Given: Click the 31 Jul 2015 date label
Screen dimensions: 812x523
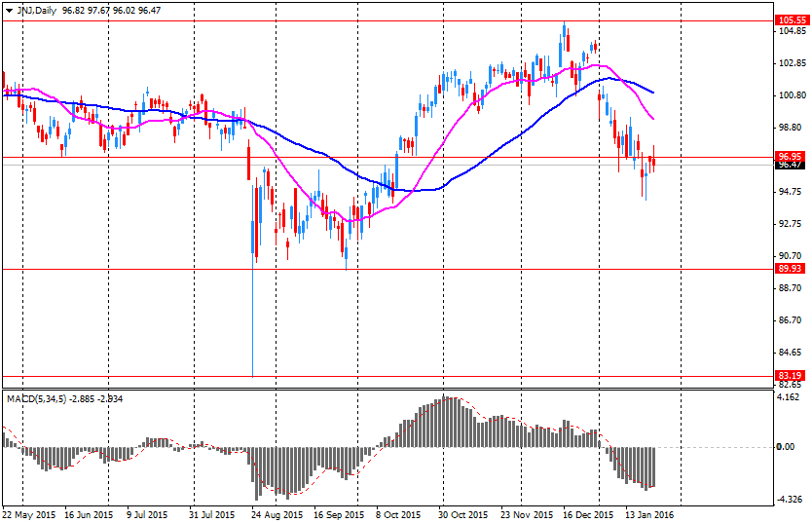Looking at the screenshot, I should pos(211,514).
